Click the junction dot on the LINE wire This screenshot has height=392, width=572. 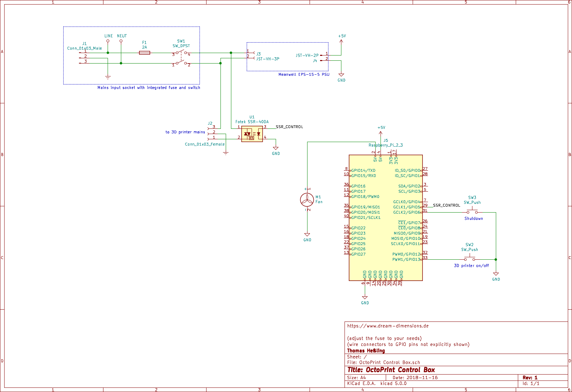pos(108,53)
